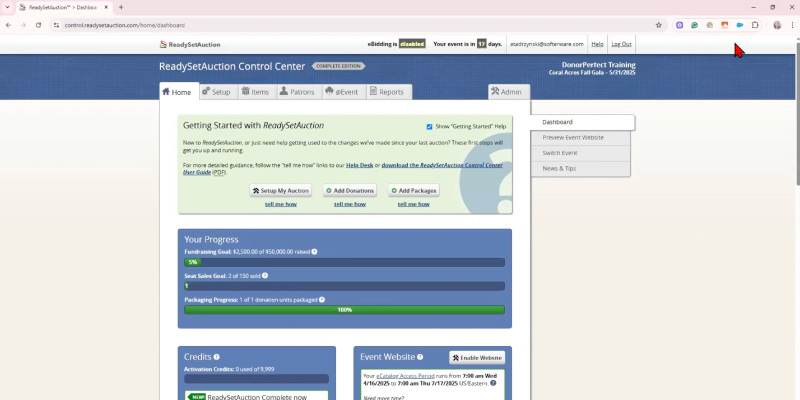
Task: Click the orange extension icon in toolbar
Action: click(724, 25)
